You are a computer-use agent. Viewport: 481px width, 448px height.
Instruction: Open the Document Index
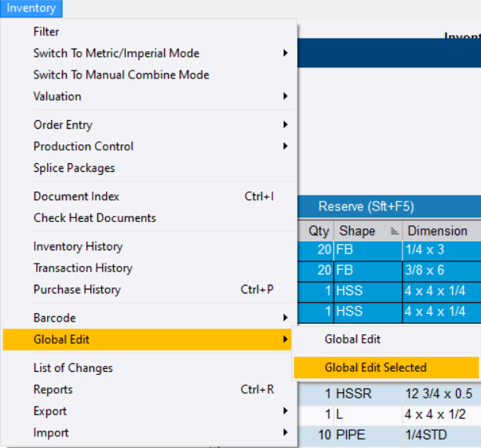click(76, 196)
